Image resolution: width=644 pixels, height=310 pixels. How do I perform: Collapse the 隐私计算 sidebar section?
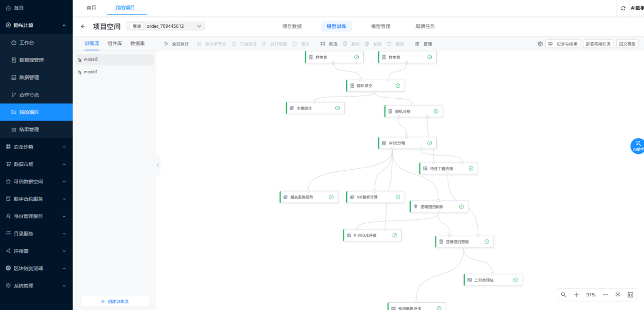click(36, 26)
